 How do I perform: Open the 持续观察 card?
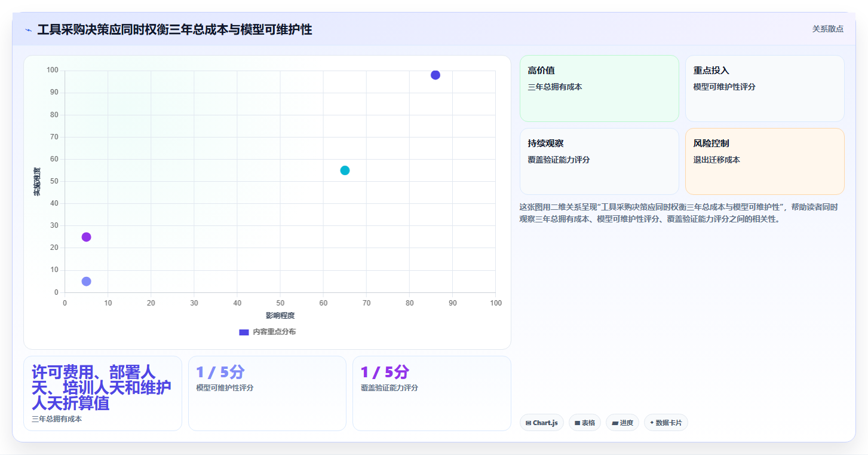pyautogui.click(x=599, y=161)
